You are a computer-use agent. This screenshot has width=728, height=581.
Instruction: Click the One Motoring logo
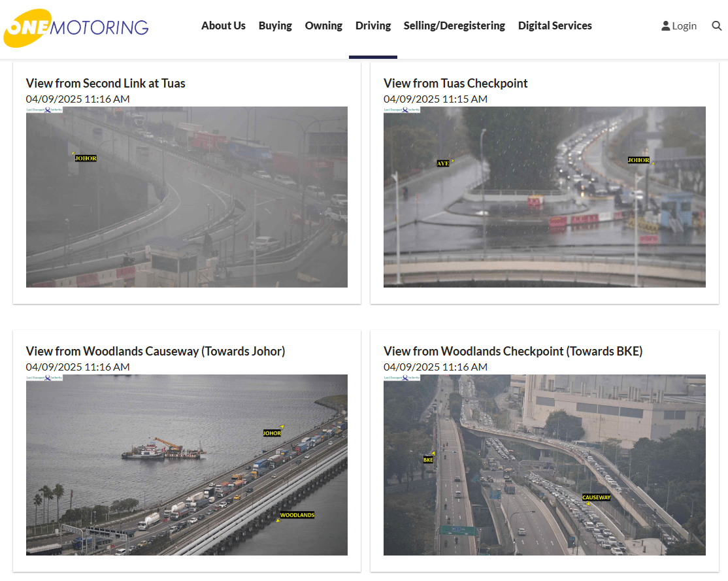point(76,27)
